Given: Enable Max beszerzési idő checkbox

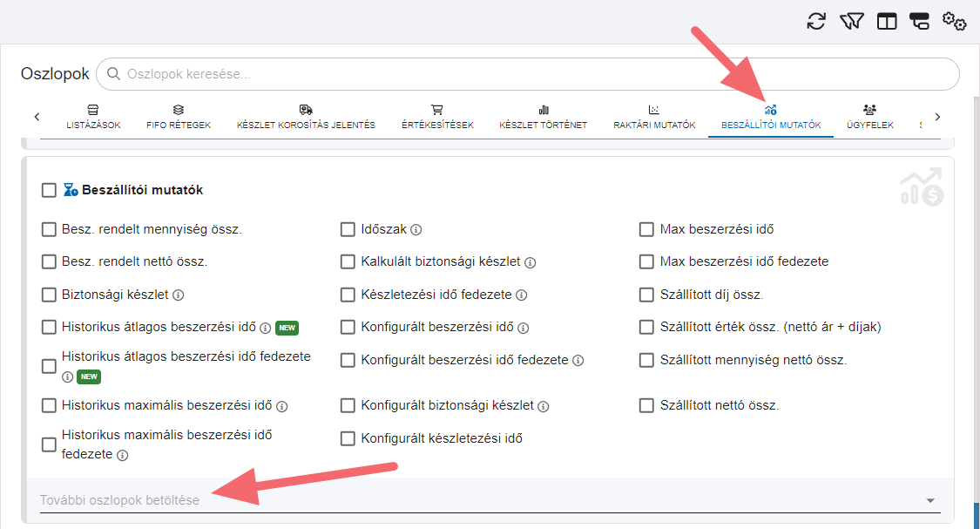Looking at the screenshot, I should tap(646, 230).
